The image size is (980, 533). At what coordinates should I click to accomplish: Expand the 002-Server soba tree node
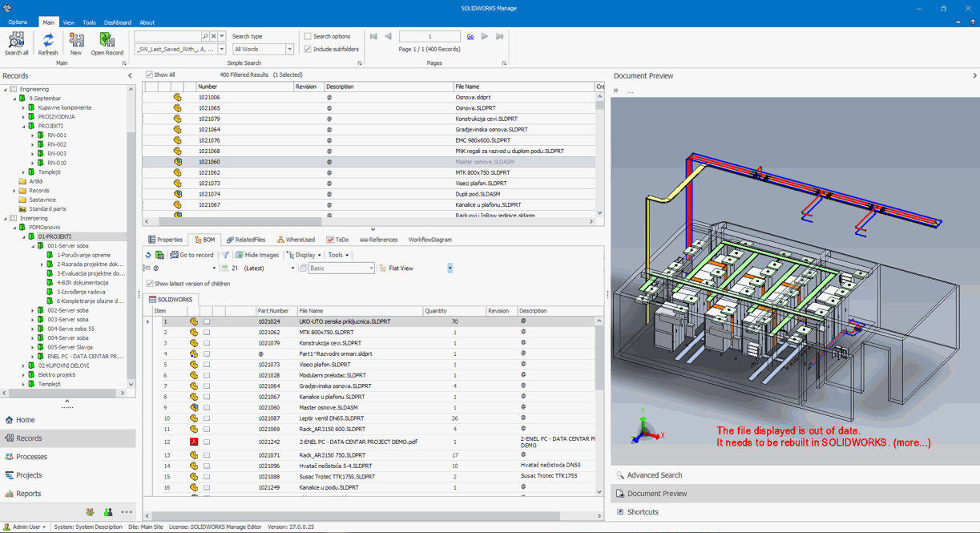(x=33, y=310)
